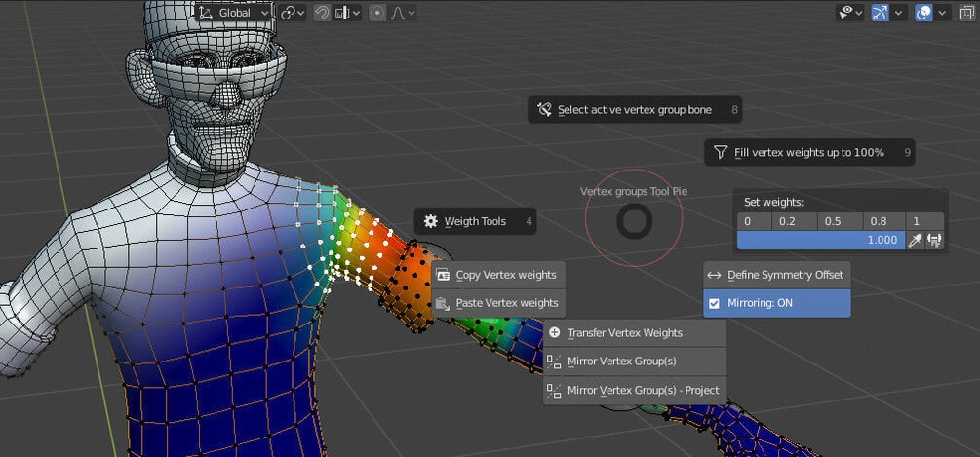Expand the gizmo options dropdown arrow
Screen dimensions: 980x457
(899, 13)
